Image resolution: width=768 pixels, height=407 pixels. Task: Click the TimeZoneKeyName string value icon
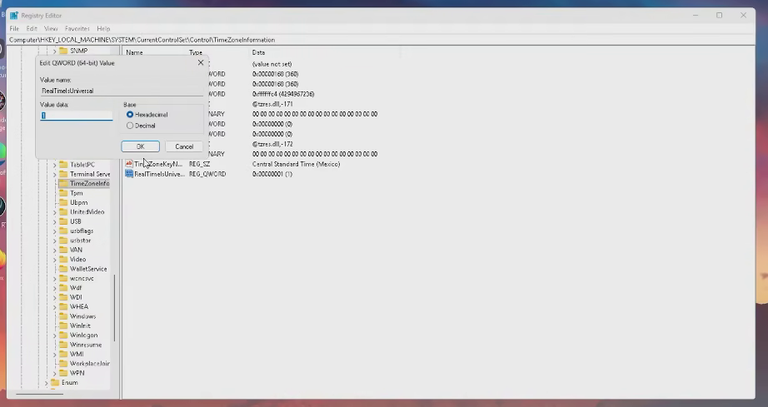click(129, 164)
